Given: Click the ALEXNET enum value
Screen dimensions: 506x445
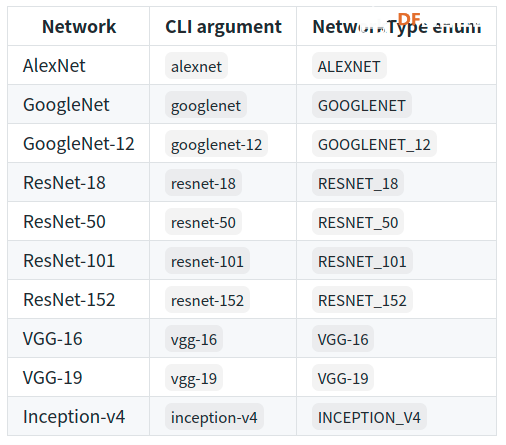Looking at the screenshot, I should tap(349, 66).
